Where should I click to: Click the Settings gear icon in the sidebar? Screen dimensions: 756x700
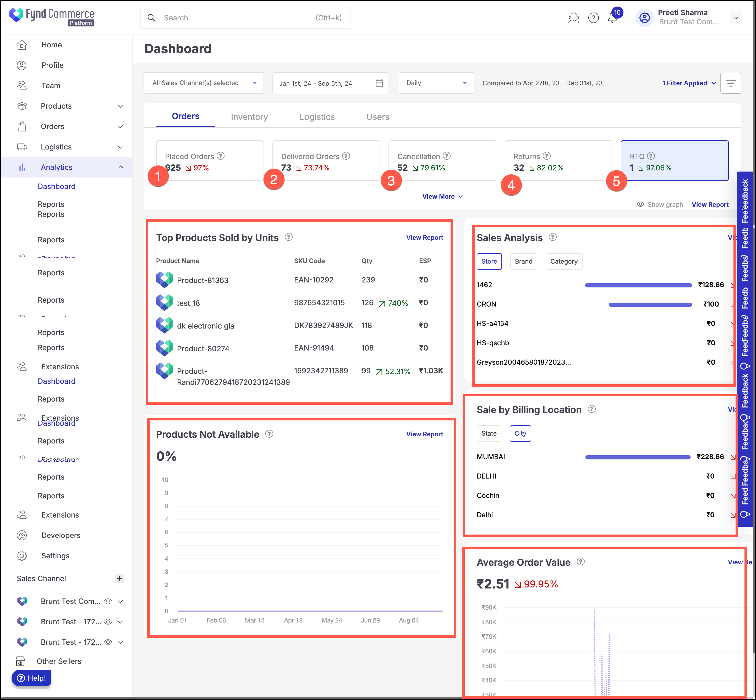pyautogui.click(x=21, y=556)
